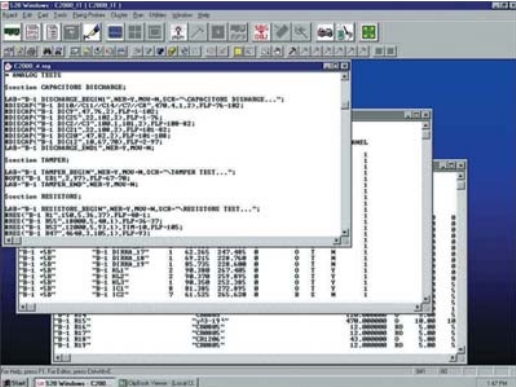
Task: Click the blue screen icon in main toolbar
Action: (115, 32)
